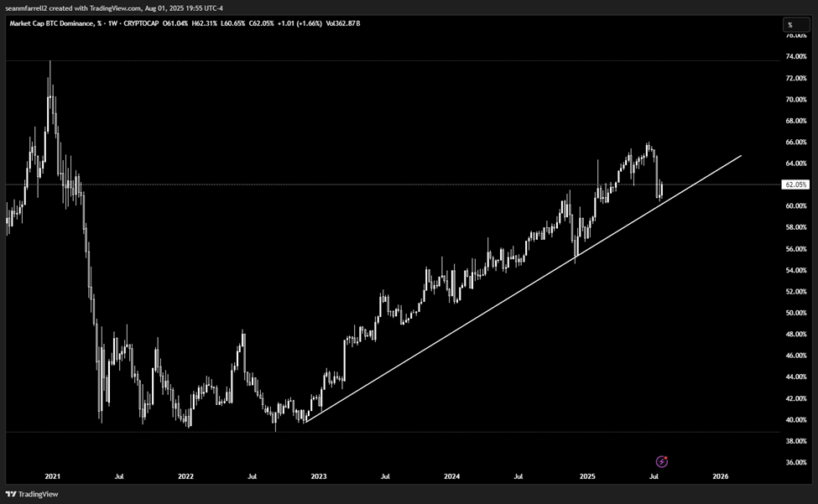Click the TradingView logo at bottom left

click(27, 495)
